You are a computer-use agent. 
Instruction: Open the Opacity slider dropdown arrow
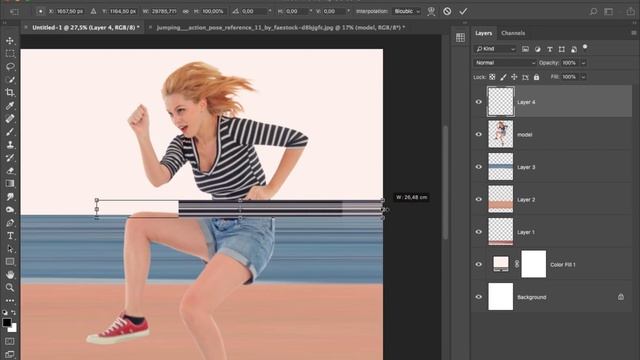[583, 63]
